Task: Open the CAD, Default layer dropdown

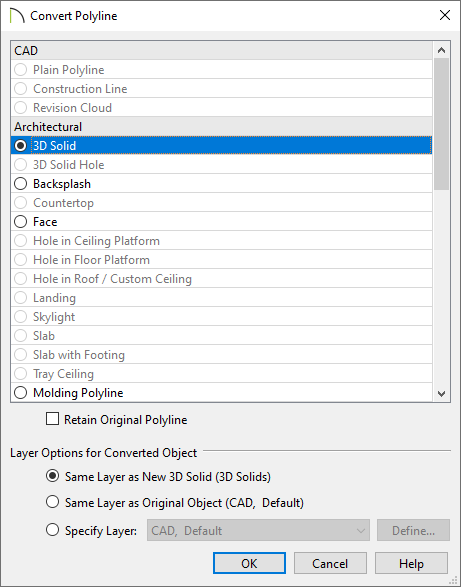Action: pyautogui.click(x=258, y=530)
